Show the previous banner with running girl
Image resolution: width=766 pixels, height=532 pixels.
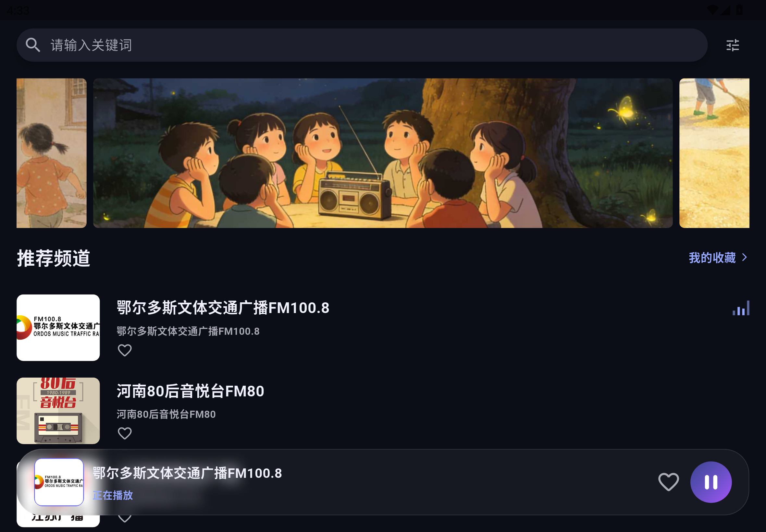(x=51, y=153)
